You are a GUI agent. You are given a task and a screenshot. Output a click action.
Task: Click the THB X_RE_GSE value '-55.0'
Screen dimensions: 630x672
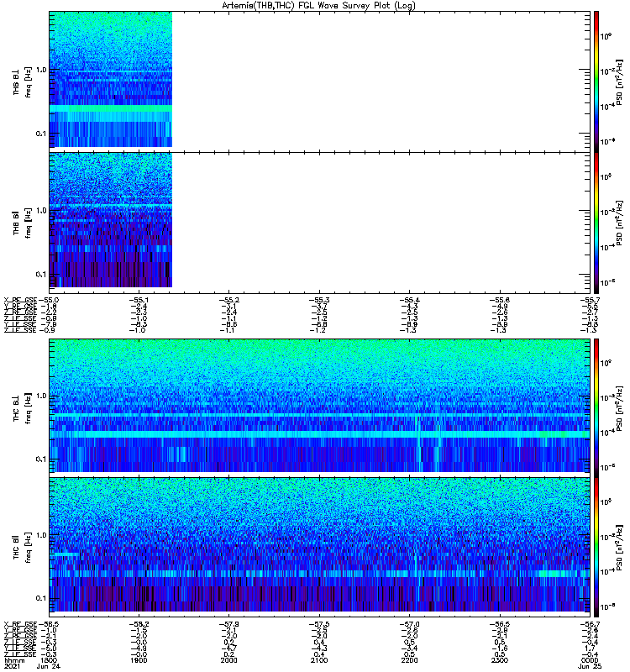point(49,300)
